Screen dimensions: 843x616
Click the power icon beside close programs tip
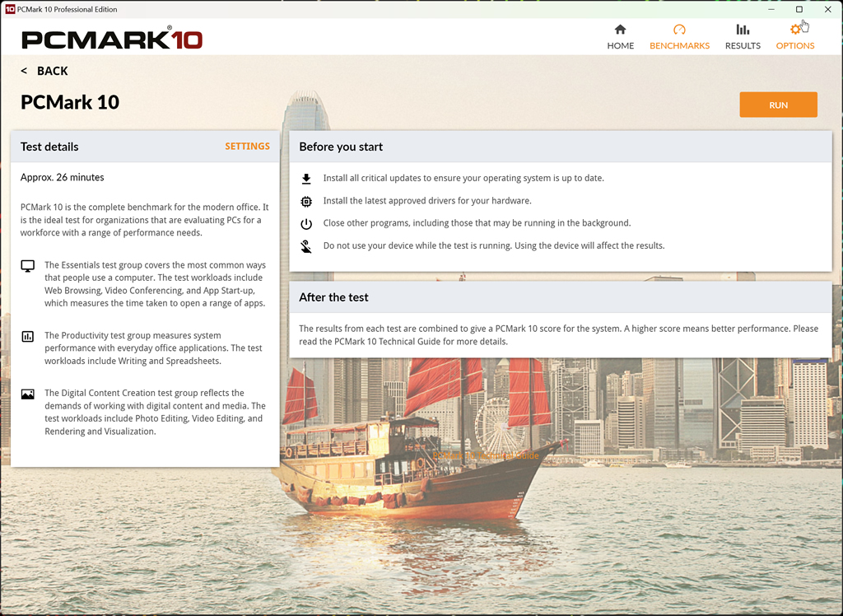click(x=306, y=224)
